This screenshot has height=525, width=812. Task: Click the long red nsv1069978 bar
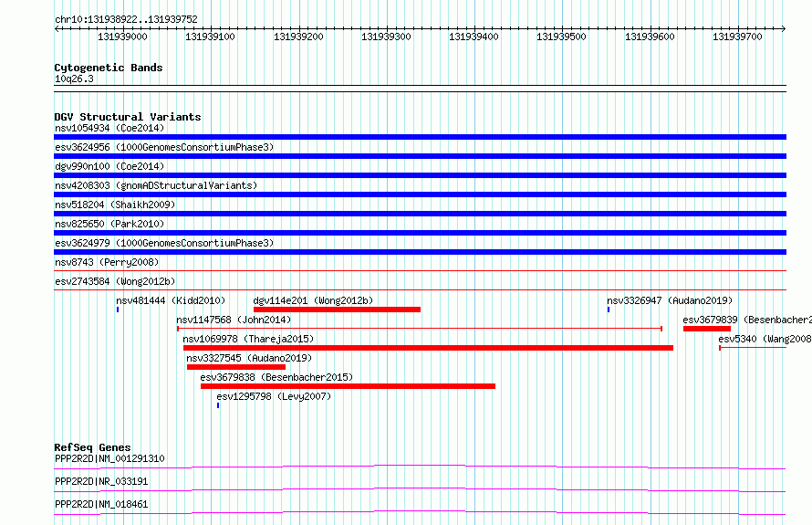tap(428, 348)
